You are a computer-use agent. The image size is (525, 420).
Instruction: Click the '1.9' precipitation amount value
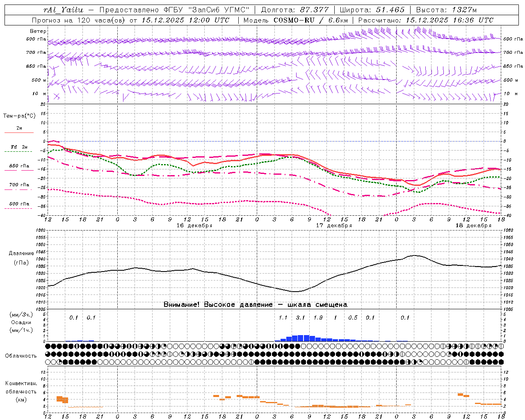click(318, 317)
